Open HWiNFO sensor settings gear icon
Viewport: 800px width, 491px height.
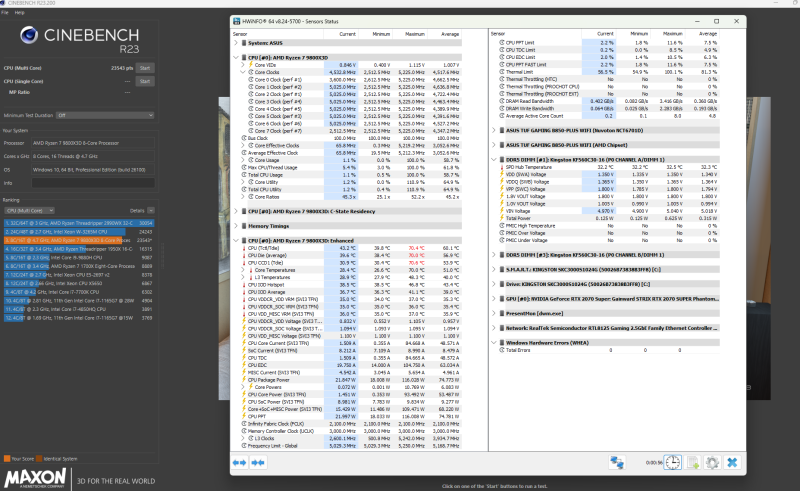(x=712, y=462)
